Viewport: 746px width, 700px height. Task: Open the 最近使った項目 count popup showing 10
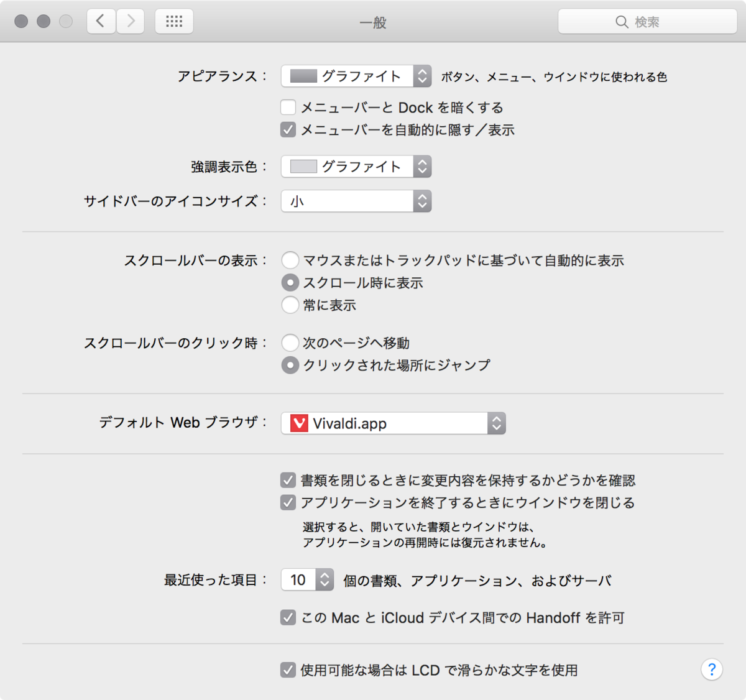click(308, 580)
